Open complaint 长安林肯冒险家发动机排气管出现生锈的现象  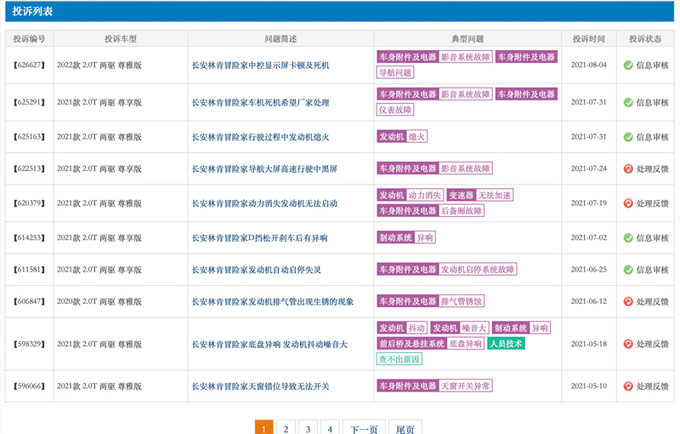click(x=273, y=302)
